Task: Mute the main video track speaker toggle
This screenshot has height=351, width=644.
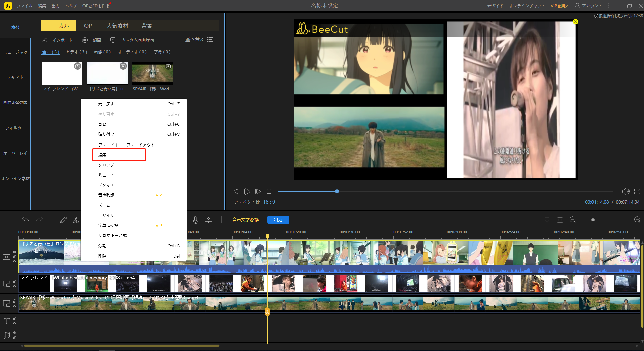Action: pos(14,252)
